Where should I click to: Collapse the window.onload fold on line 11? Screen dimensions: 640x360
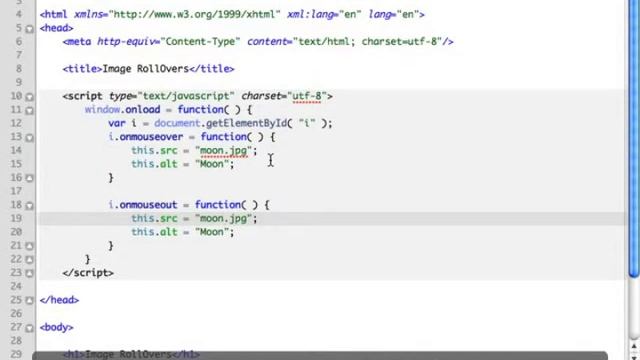point(29,111)
